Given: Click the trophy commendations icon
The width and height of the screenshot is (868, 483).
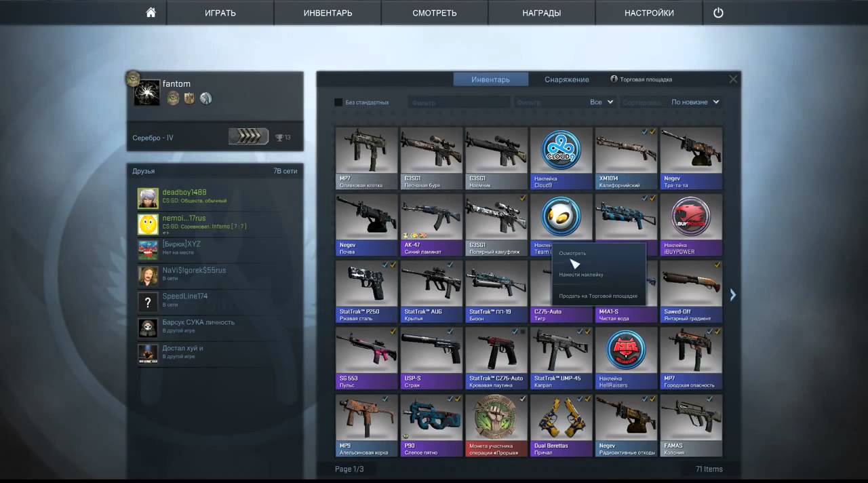Looking at the screenshot, I should coord(279,138).
